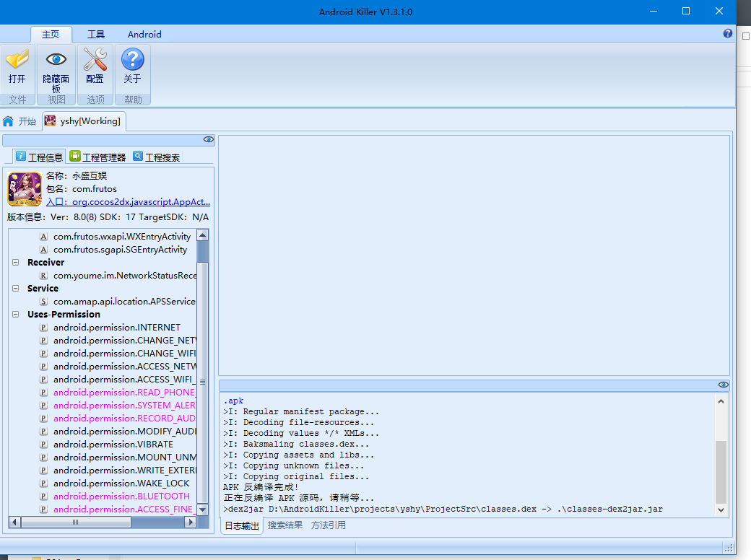Switch to the 工具 ribbon tab

pyautogui.click(x=96, y=34)
